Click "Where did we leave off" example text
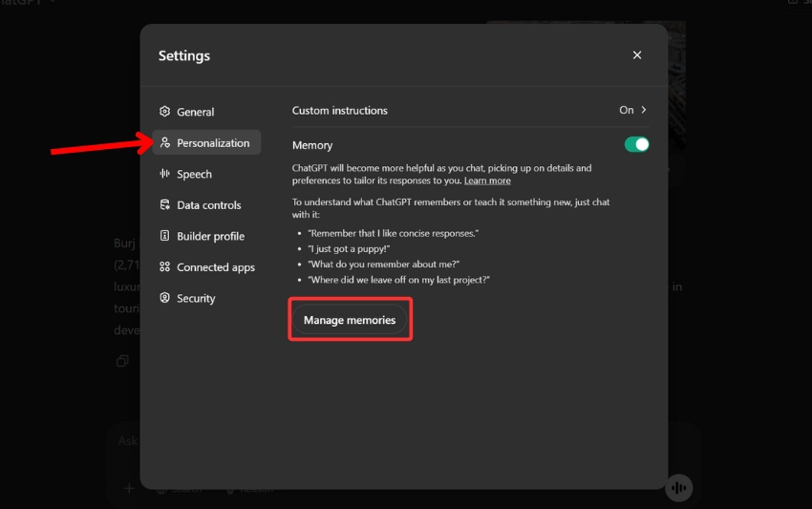The width and height of the screenshot is (812, 509). pyautogui.click(x=398, y=280)
